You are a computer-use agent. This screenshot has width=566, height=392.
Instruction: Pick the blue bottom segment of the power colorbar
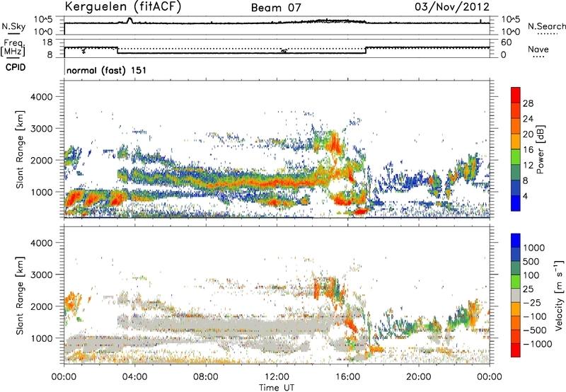tap(516, 203)
